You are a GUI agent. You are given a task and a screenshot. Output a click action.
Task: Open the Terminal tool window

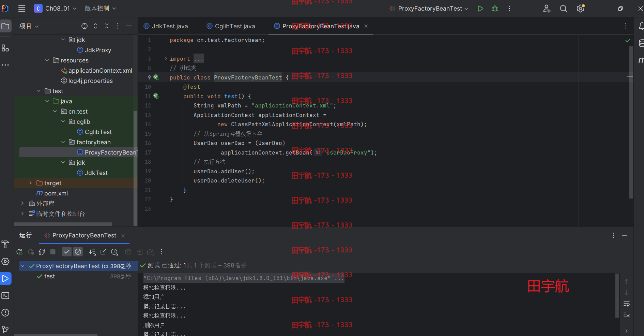coord(5,295)
